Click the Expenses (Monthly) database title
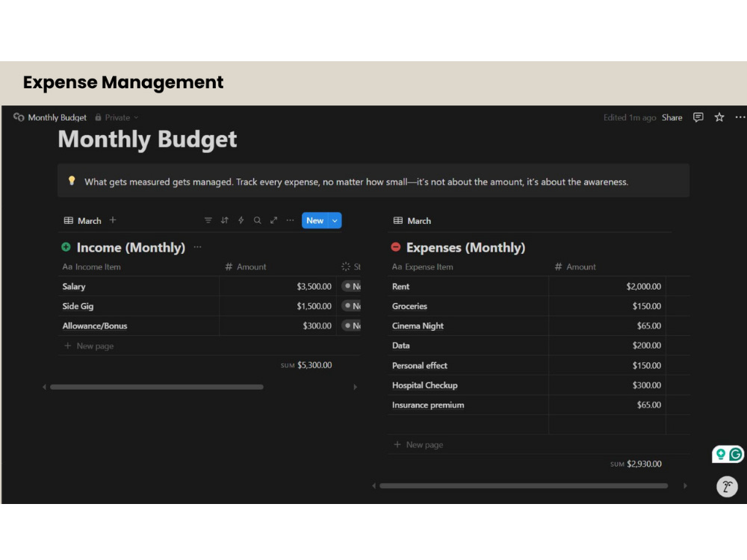The height and width of the screenshot is (560, 747). (x=465, y=247)
